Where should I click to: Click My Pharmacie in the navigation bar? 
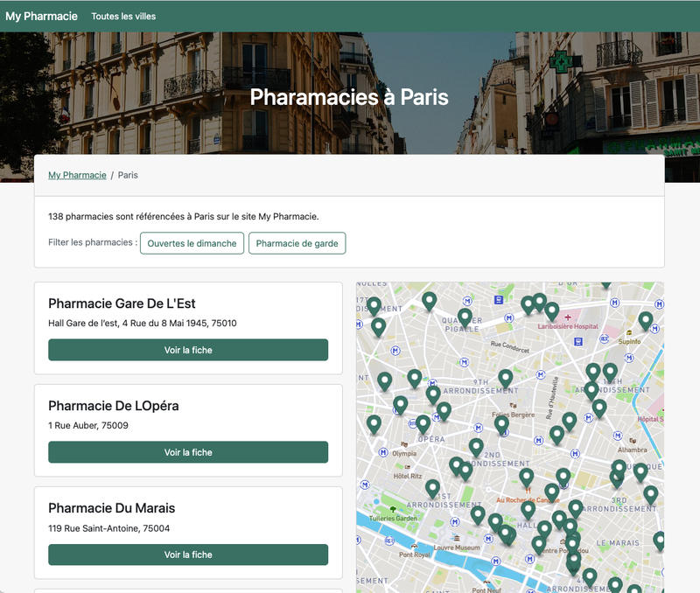click(x=41, y=16)
